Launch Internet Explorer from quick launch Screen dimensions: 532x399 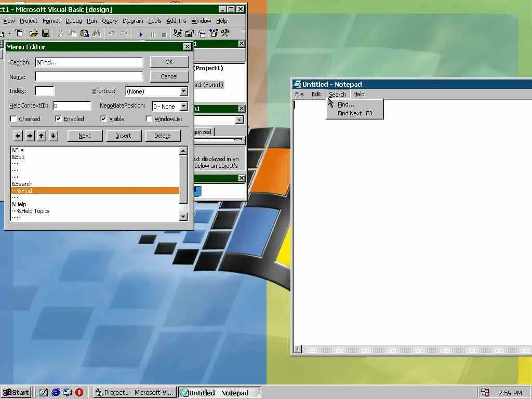pos(56,393)
